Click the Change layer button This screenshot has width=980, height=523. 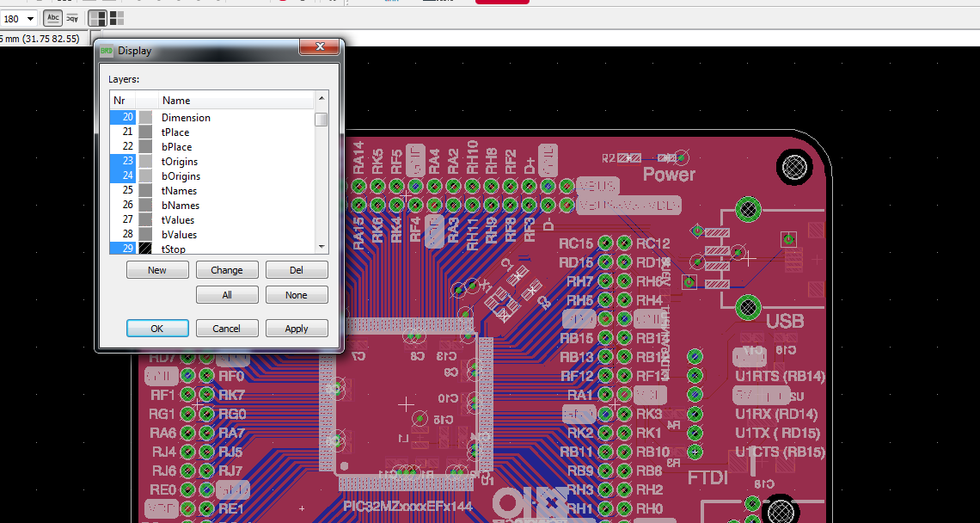(x=227, y=270)
